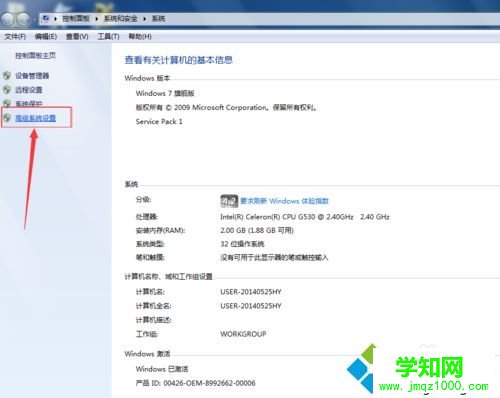Click the shield icon beside 高级系统设置
Image resolution: width=500 pixels, height=398 pixels.
[x=7, y=118]
